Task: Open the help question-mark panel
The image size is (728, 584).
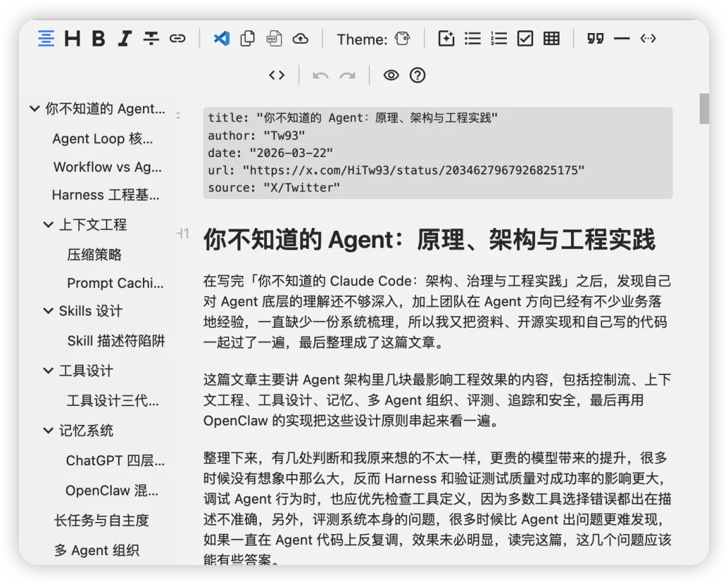Action: [x=417, y=75]
